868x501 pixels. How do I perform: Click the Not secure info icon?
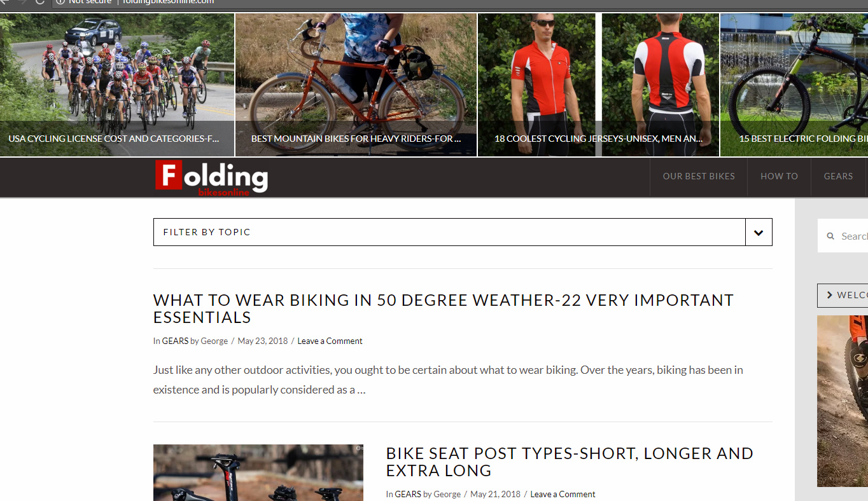(60, 2)
